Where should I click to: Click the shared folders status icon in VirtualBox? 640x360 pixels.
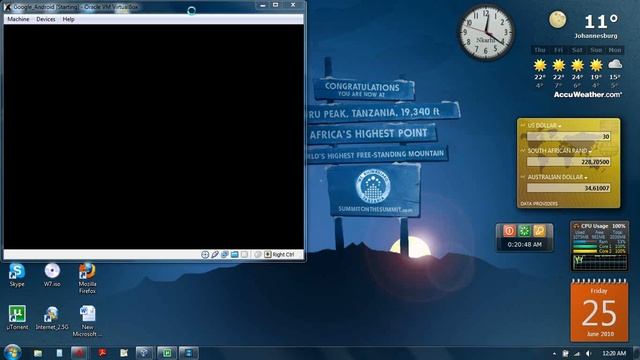(x=235, y=254)
